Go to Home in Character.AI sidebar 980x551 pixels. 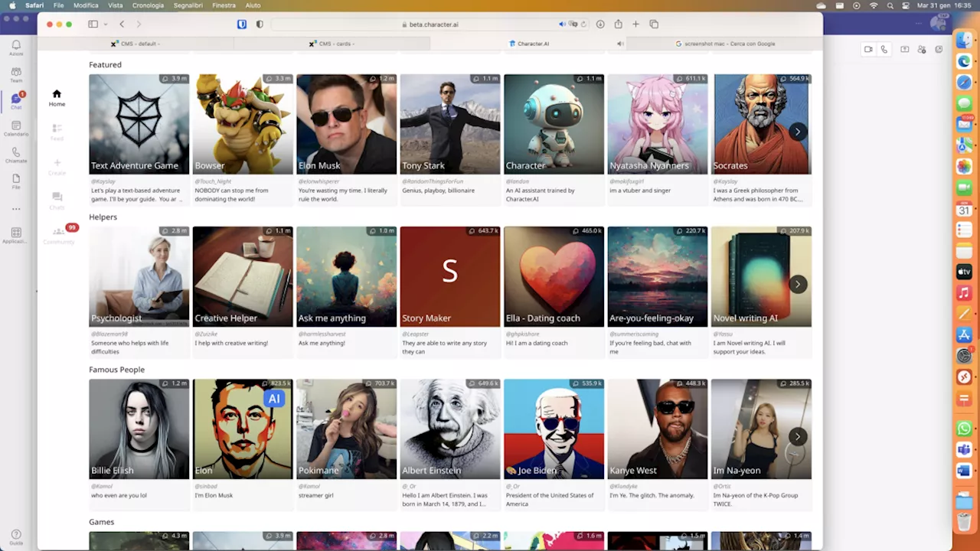tap(57, 98)
